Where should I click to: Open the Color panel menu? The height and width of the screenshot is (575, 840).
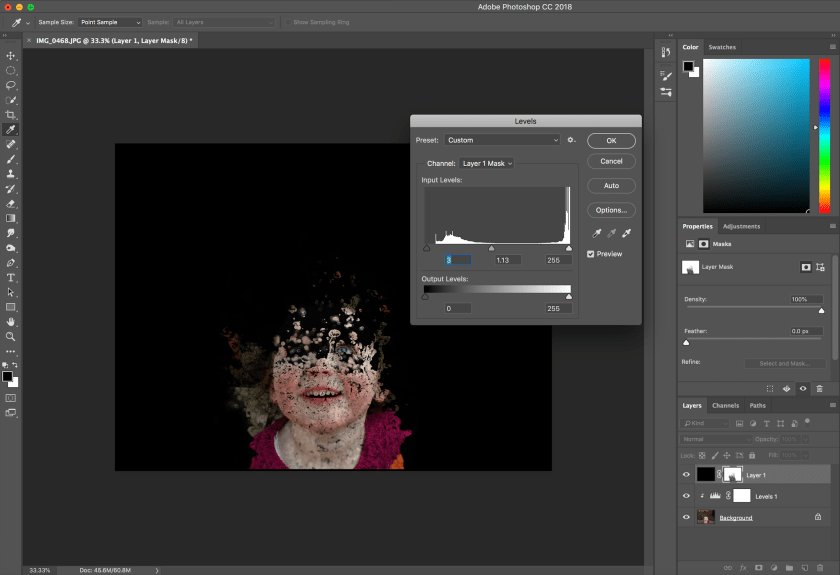pyautogui.click(x=832, y=47)
